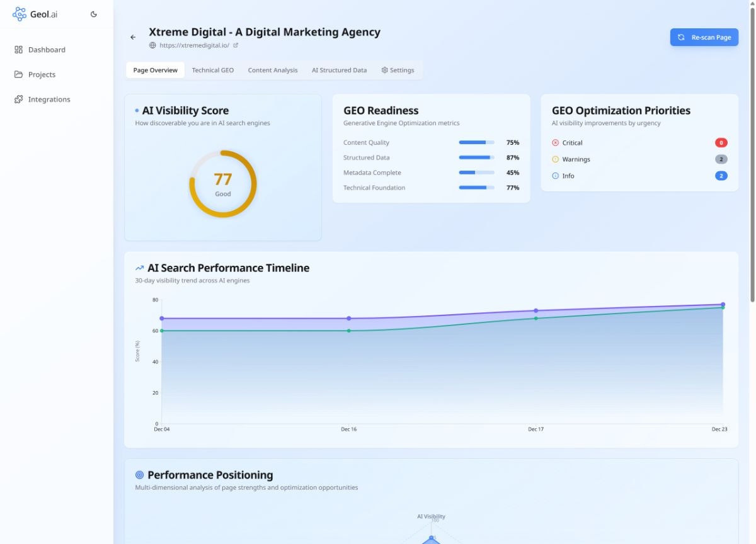Go back using the arrow icon
Image resolution: width=756 pixels, height=544 pixels.
click(x=133, y=37)
